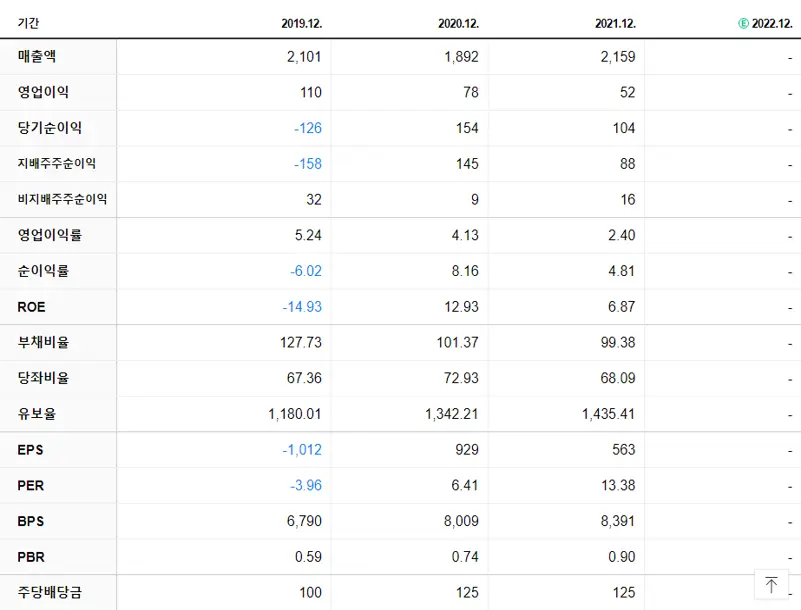The width and height of the screenshot is (801, 610).
Task: Select the net income value 104
Action: pyautogui.click(x=624, y=128)
